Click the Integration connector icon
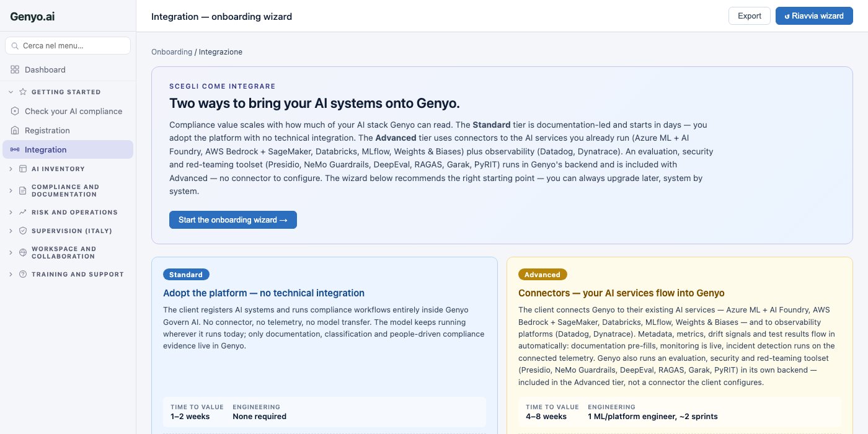The height and width of the screenshot is (434, 868). 15,150
